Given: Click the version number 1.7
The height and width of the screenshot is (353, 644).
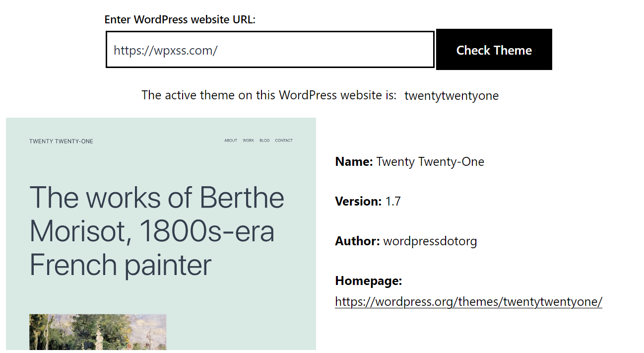Looking at the screenshot, I should 393,202.
